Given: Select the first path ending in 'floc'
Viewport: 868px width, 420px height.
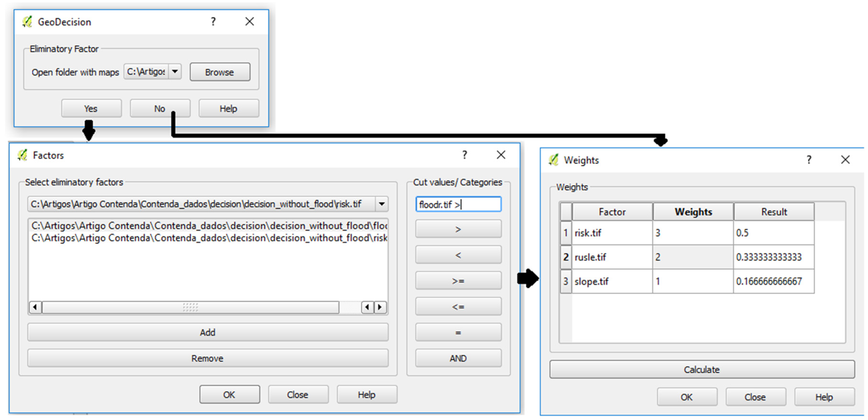Looking at the screenshot, I should pos(209,225).
